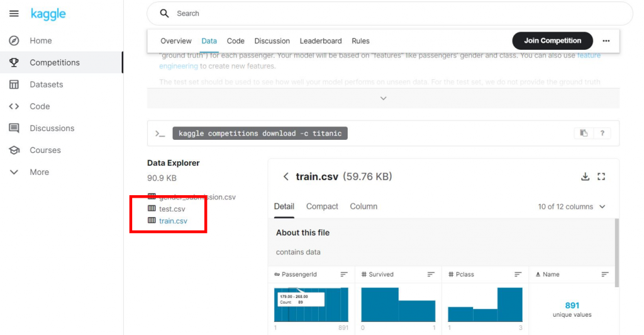Open the Discussion tab

[272, 41]
